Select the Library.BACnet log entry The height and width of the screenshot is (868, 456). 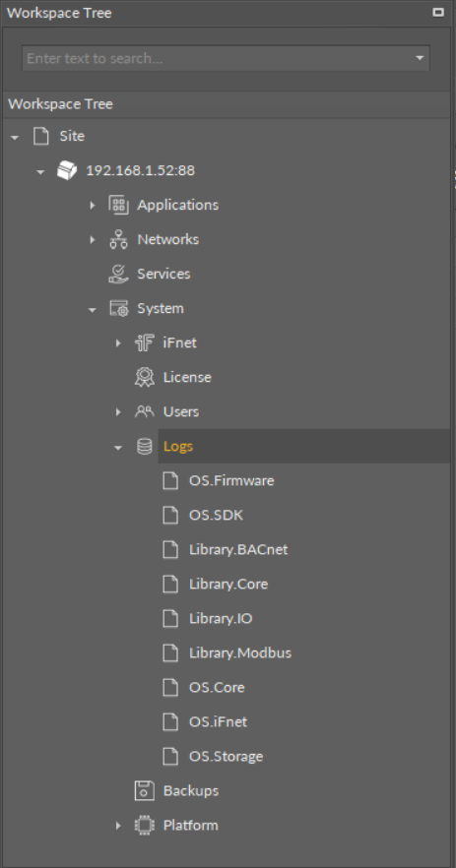[238, 550]
